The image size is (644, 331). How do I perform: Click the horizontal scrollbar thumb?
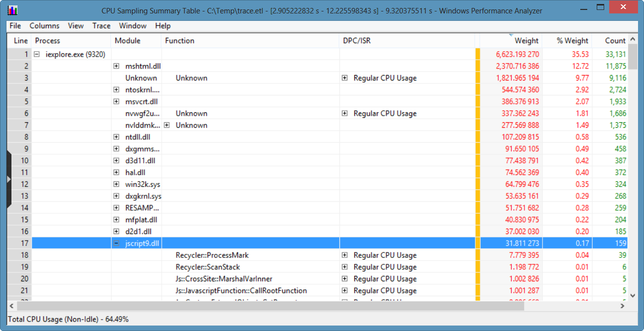270,306
